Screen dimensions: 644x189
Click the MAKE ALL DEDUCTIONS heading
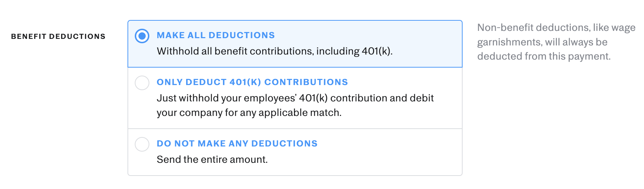tap(216, 35)
